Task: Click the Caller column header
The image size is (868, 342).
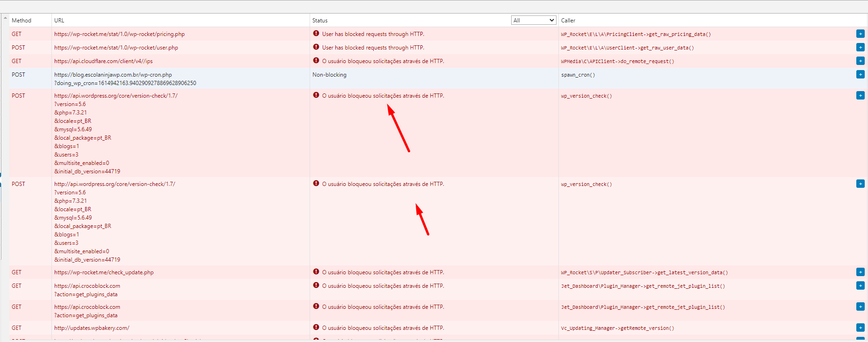Action: coord(568,21)
